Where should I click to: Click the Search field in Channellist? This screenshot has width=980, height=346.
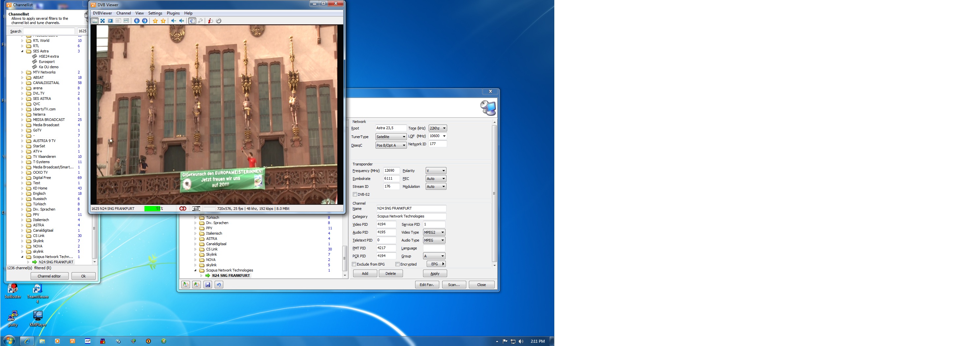(x=49, y=31)
